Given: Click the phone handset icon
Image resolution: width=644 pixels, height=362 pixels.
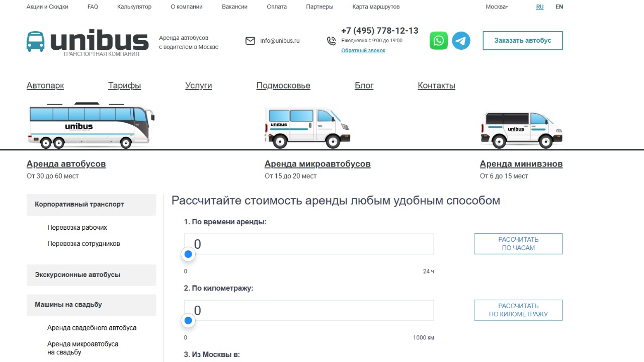Looking at the screenshot, I should tap(331, 41).
